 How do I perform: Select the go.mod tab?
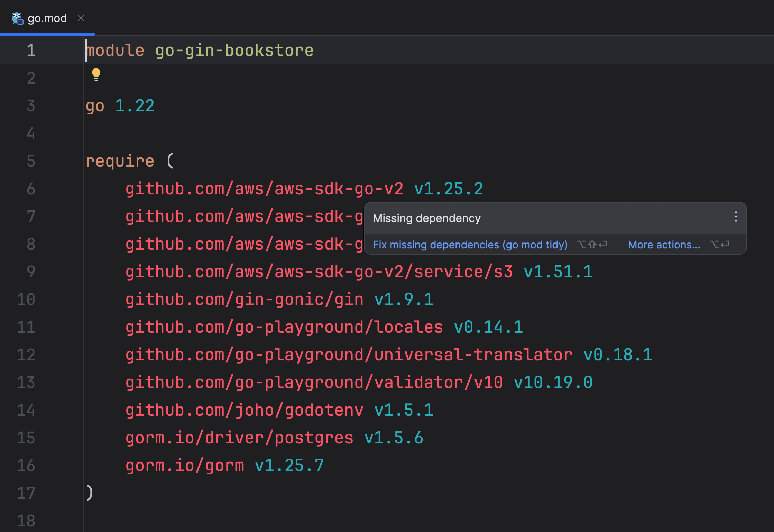(x=47, y=18)
